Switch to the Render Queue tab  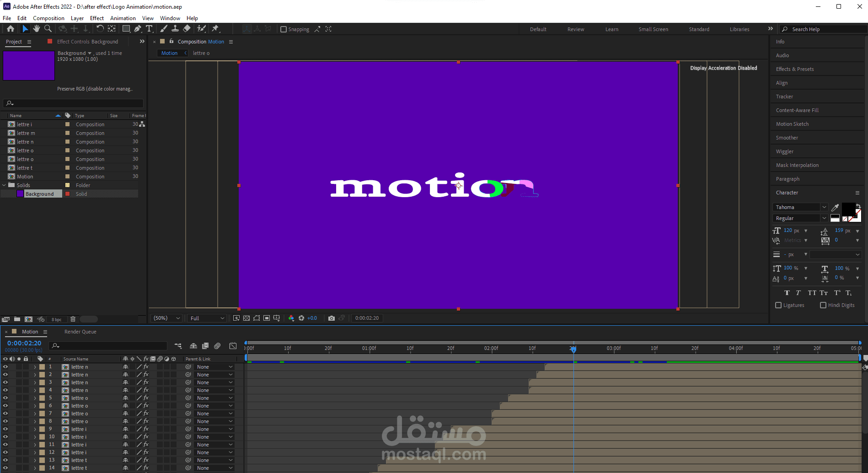[x=80, y=332]
